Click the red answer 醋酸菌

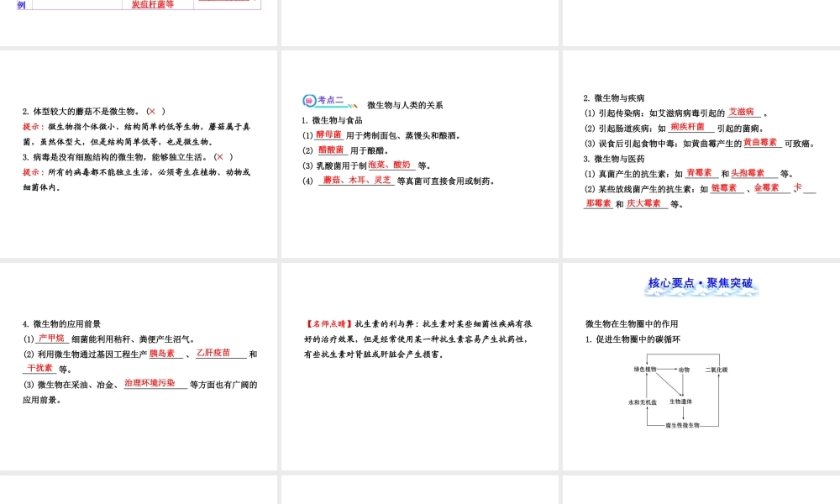coord(330,150)
